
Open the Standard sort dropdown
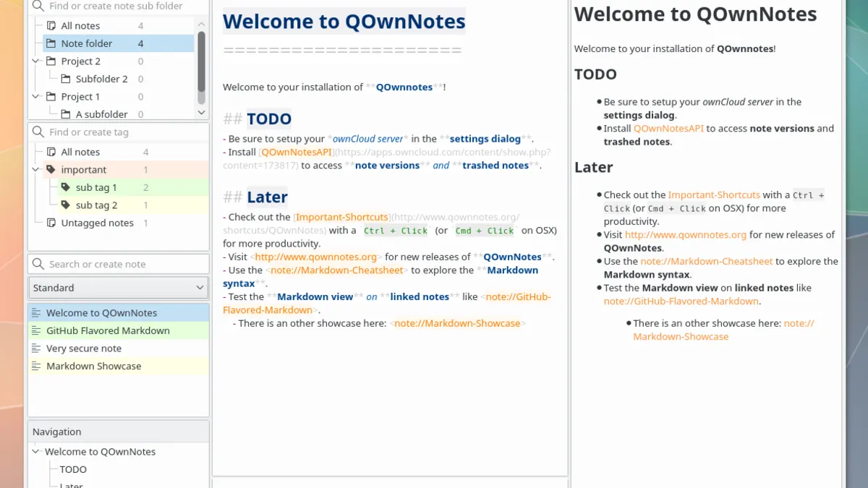click(119, 288)
